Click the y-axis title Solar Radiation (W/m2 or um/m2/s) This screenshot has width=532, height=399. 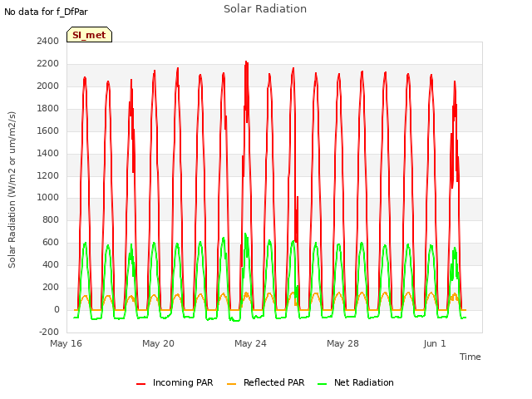coord(12,190)
